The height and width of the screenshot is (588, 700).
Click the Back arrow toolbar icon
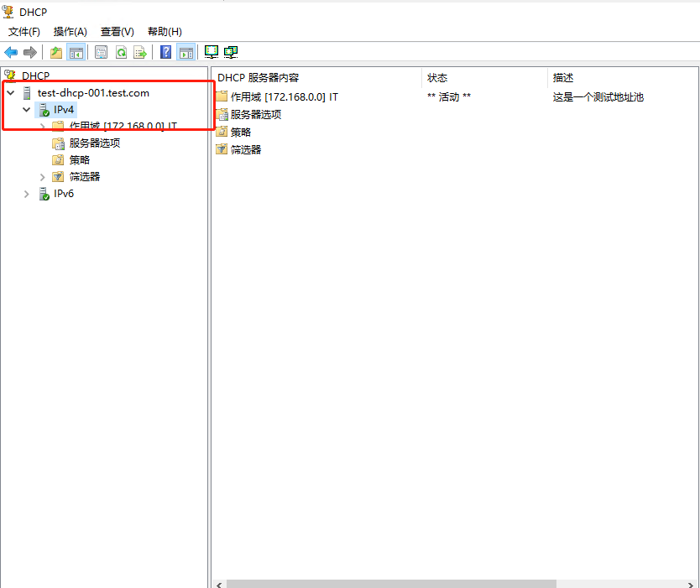[11, 53]
